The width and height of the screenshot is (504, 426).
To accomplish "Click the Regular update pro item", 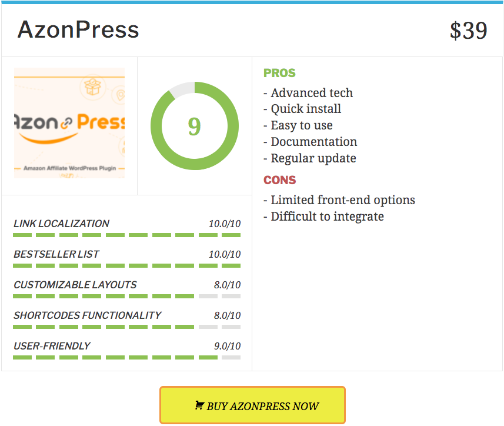I will coord(310,158).
